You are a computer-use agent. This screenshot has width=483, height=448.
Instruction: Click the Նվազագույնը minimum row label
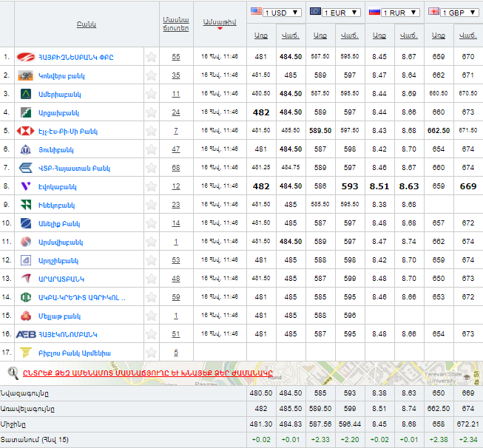point(24,393)
